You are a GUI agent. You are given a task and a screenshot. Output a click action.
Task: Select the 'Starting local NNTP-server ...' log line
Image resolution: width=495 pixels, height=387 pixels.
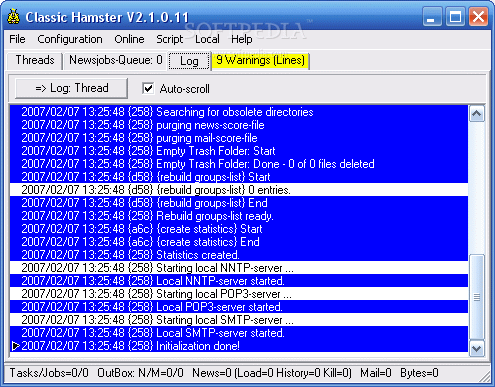[239, 268]
